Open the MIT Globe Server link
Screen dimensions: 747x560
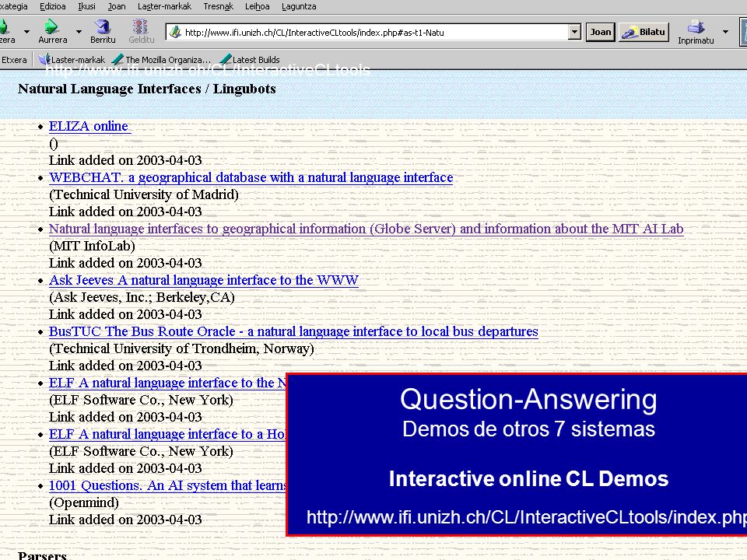366,229
